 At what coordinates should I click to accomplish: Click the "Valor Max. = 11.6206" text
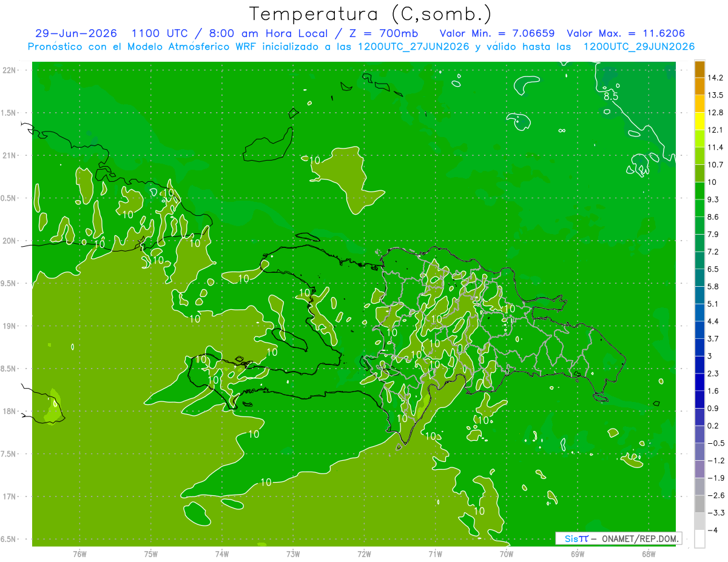[x=626, y=33]
